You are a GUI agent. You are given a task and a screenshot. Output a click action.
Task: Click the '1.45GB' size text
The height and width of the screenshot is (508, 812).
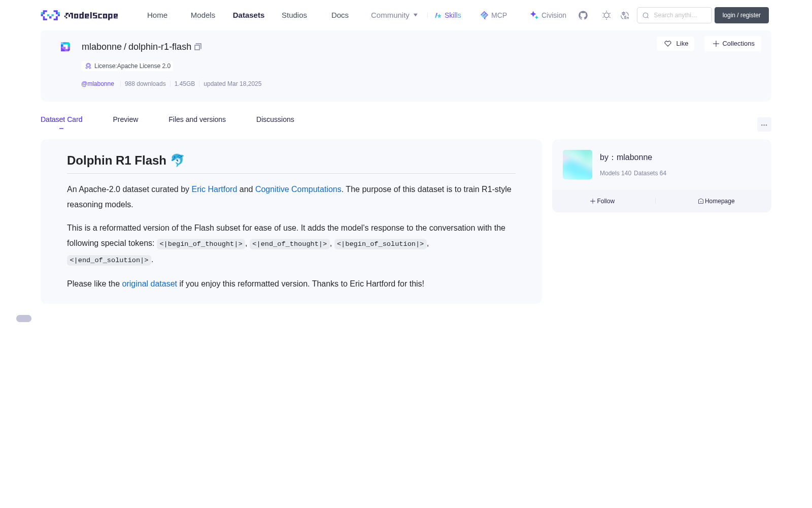point(185,84)
